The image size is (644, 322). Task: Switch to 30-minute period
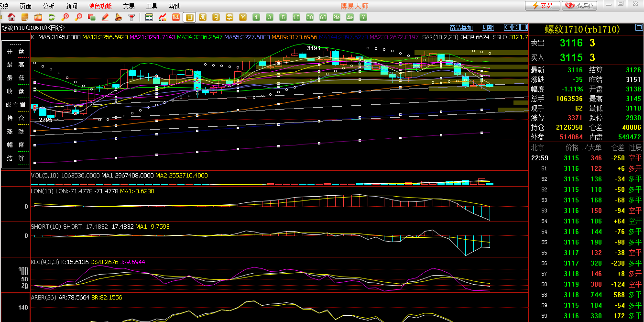point(310,17)
